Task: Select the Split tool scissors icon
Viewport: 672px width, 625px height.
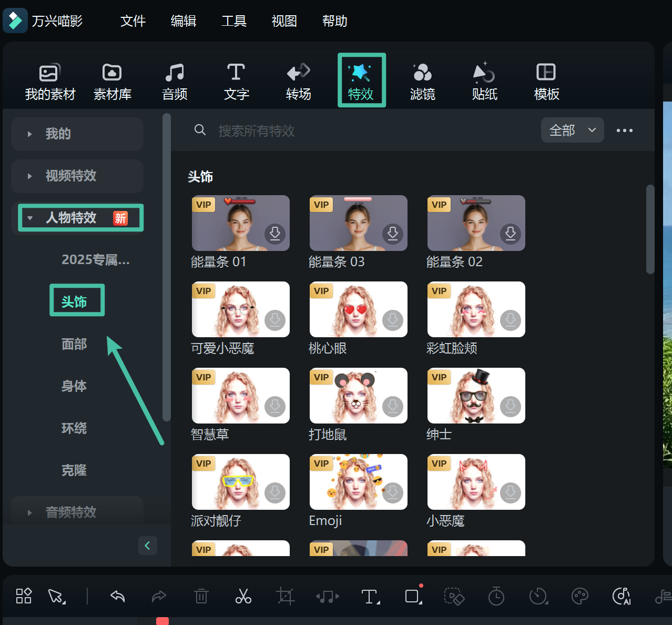Action: tap(243, 596)
